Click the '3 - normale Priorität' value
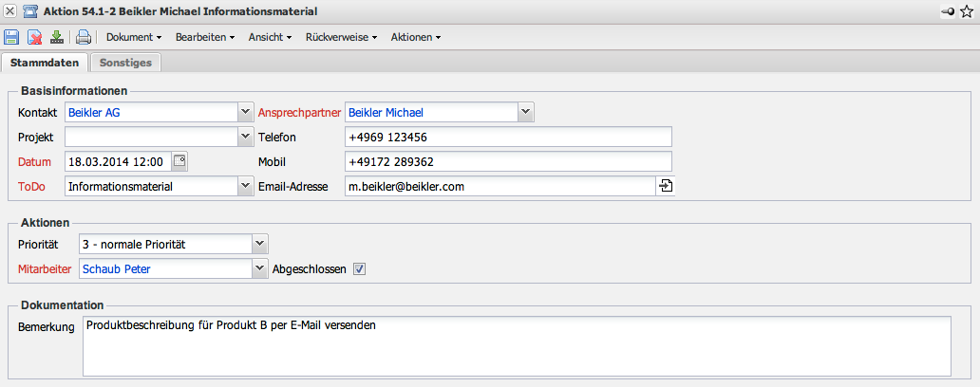 point(134,245)
